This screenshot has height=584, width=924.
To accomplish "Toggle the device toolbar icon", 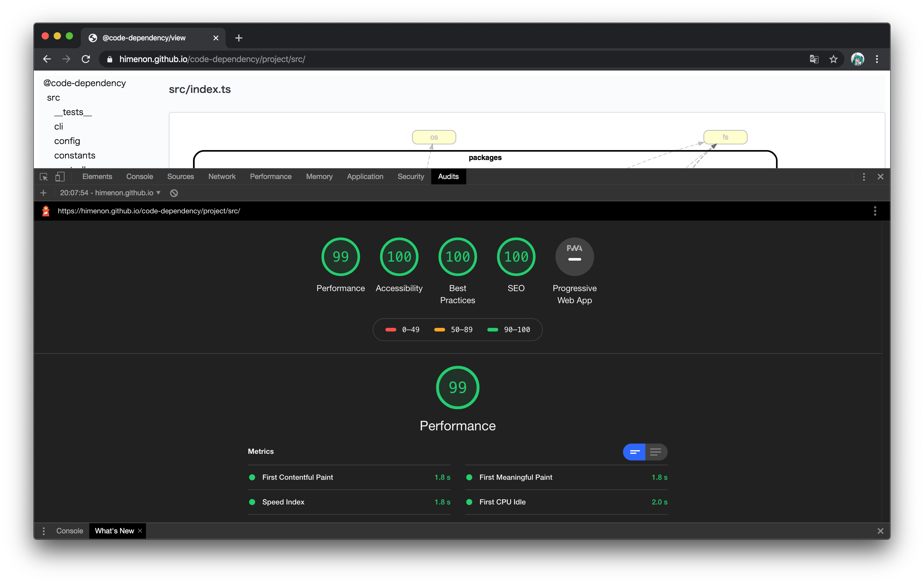I will (x=60, y=177).
